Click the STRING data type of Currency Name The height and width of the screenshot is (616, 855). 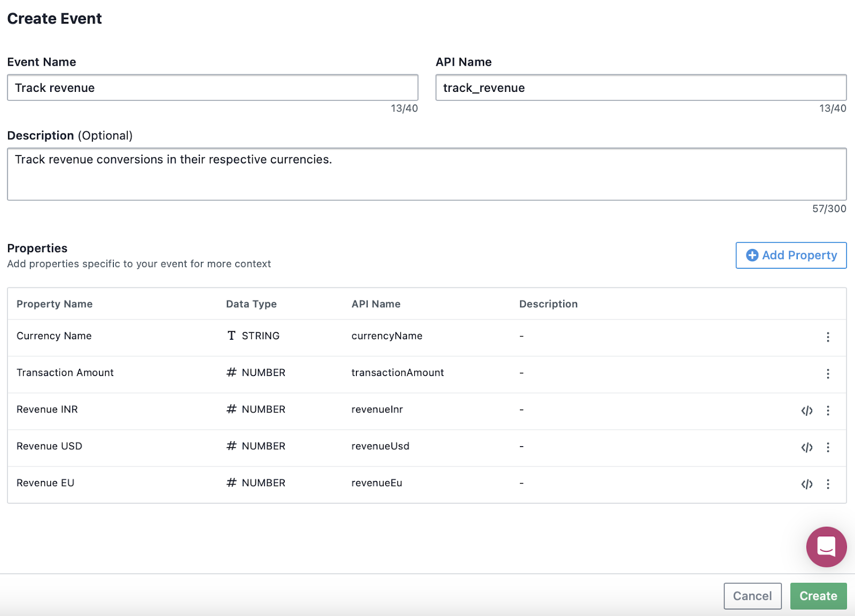click(x=253, y=336)
